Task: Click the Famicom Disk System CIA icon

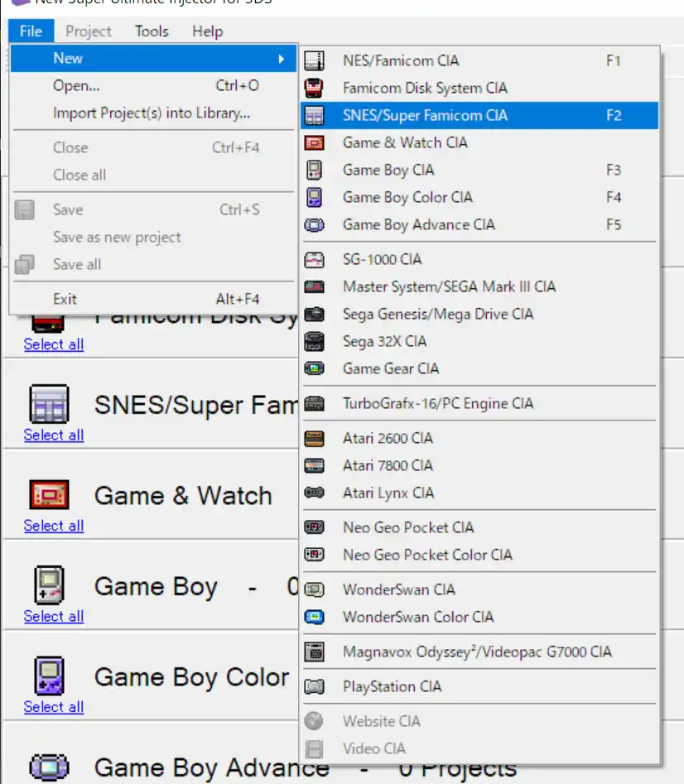Action: 314,88
